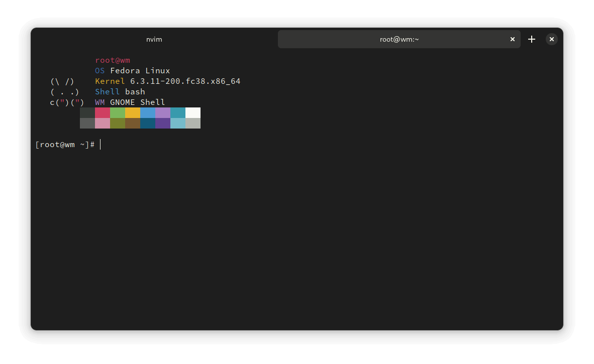
Task: Click the white color swatch
Action: [x=193, y=112]
